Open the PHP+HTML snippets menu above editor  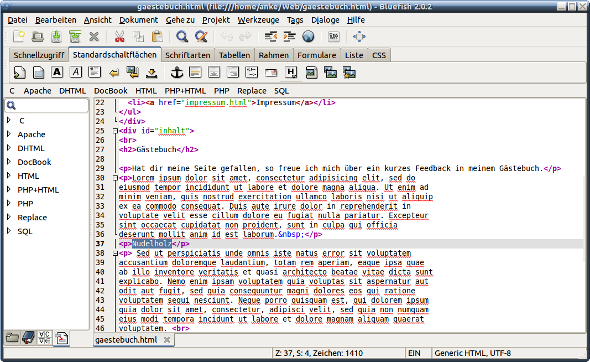tap(185, 91)
